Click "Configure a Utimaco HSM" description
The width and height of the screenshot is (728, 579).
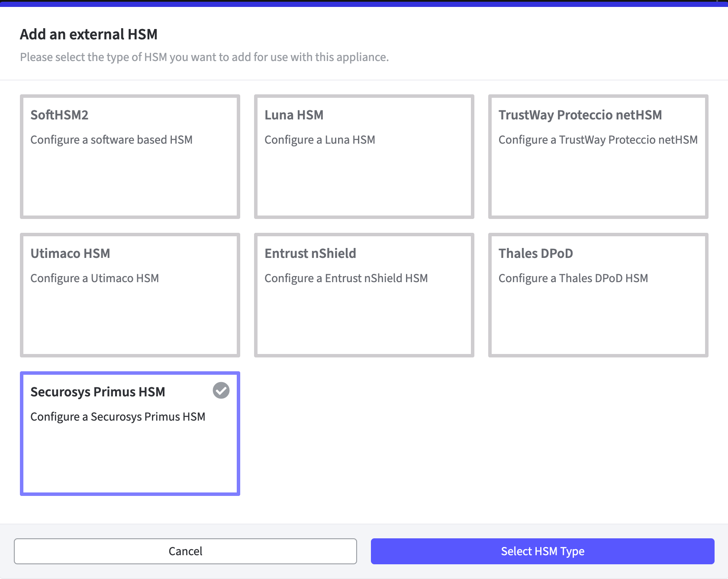tap(94, 278)
